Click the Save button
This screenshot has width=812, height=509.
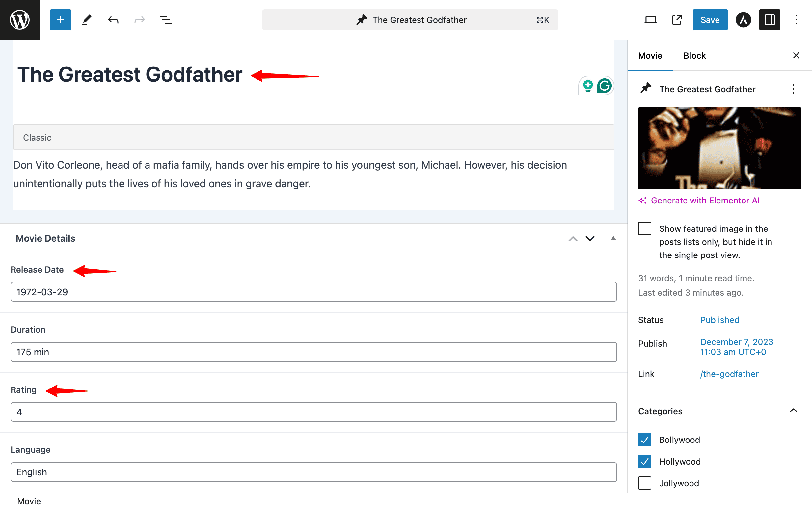(x=709, y=19)
